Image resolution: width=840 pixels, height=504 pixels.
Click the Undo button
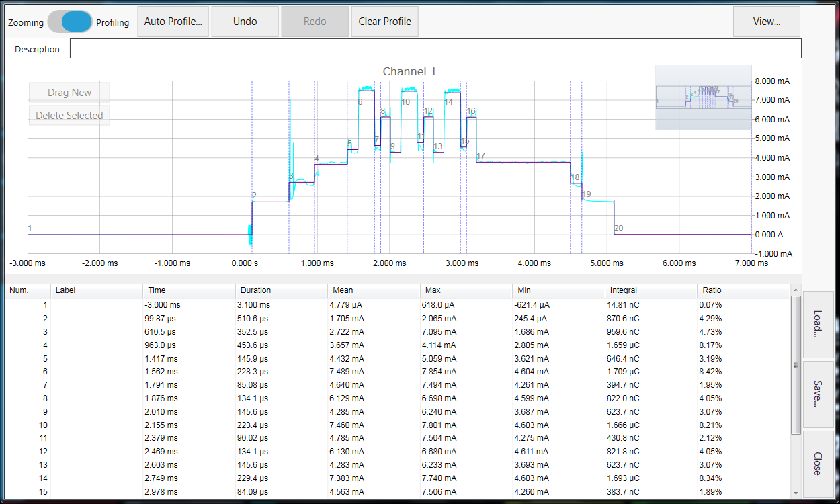coord(245,22)
